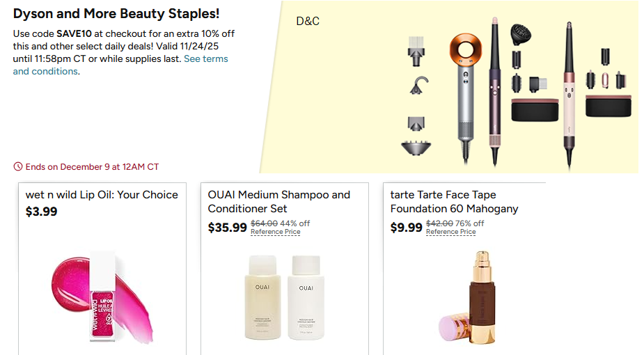This screenshot has width=644, height=355.
Task: Click the $35.99 OUAI set price
Action: coord(228,227)
